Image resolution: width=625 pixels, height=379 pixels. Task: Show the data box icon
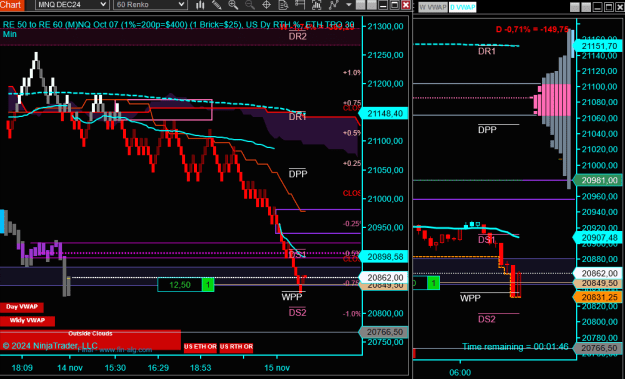coord(283,5)
